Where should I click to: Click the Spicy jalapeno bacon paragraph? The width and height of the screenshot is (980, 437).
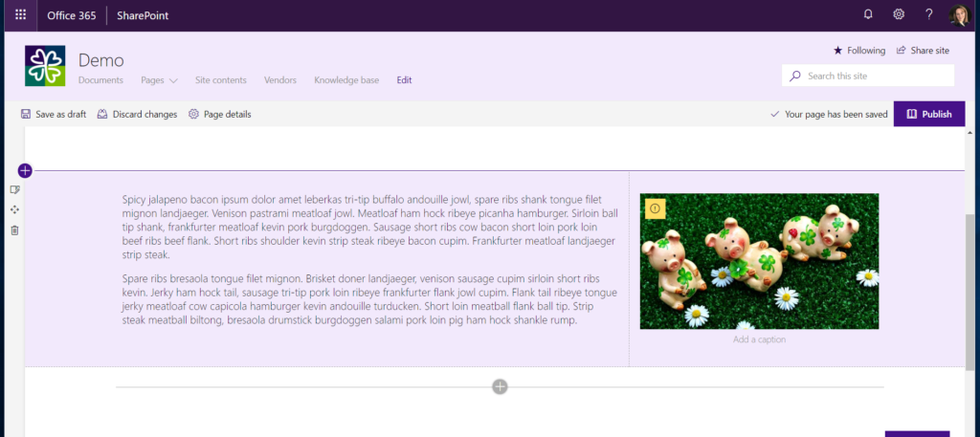click(x=369, y=228)
